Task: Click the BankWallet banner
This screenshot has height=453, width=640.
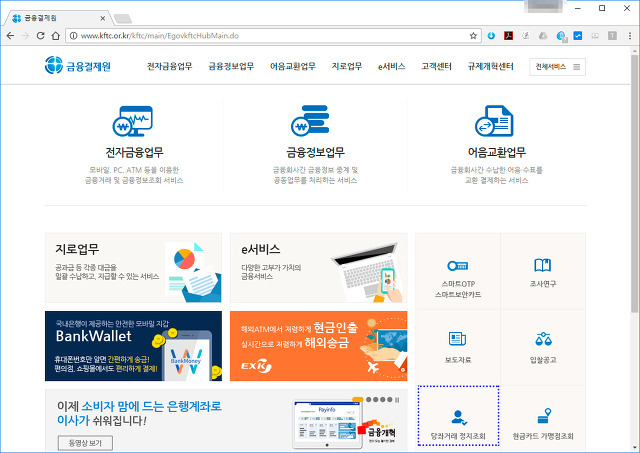Action: [x=133, y=346]
